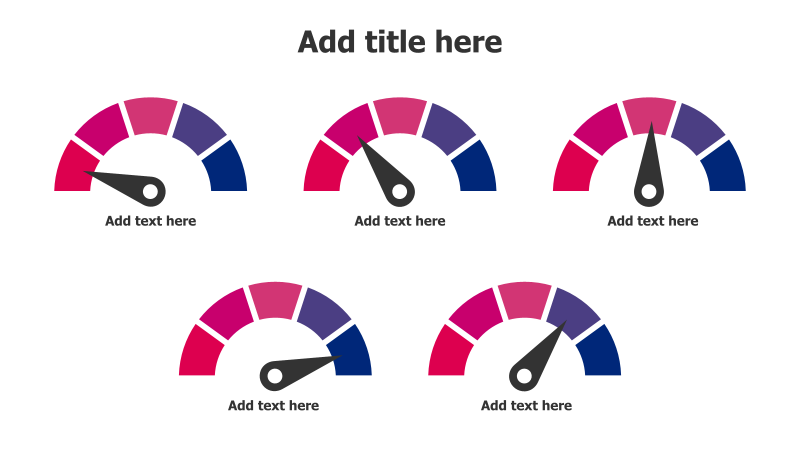Select the needle of the bottom-right gauge
This screenshot has height=450, width=800.
click(538, 355)
